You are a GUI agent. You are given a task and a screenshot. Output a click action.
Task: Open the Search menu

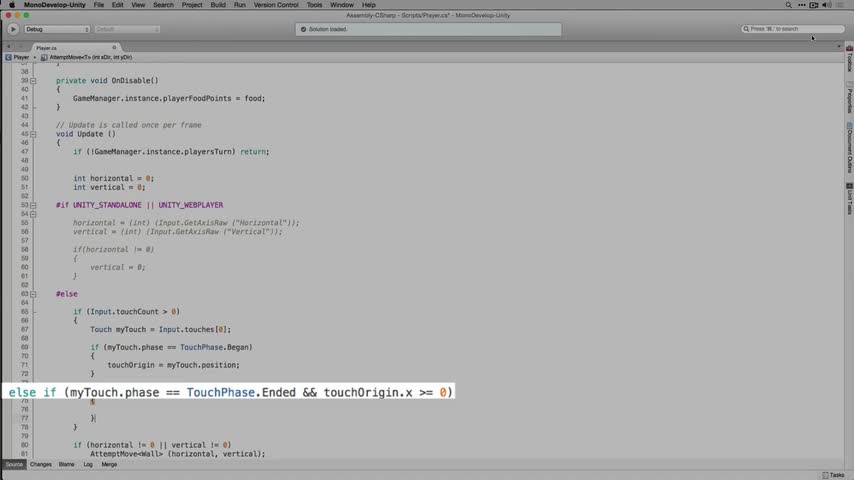[163, 5]
